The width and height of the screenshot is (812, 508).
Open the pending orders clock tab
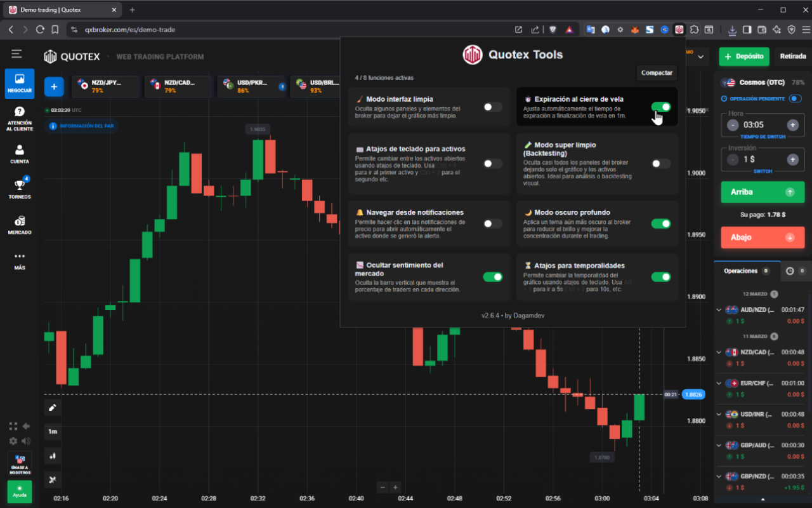tap(796, 271)
